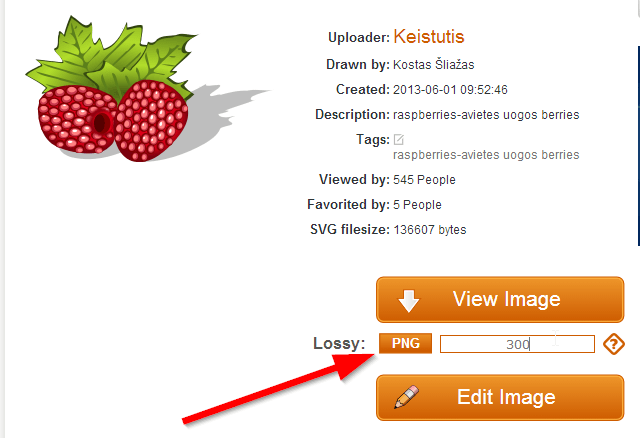Focus the PNG size field showing 300
Image resolution: width=640 pixels, height=438 pixels.
517,344
